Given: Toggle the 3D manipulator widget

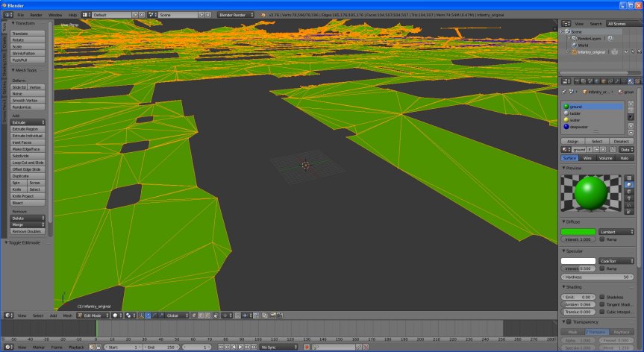Looking at the screenshot, I should (x=141, y=315).
